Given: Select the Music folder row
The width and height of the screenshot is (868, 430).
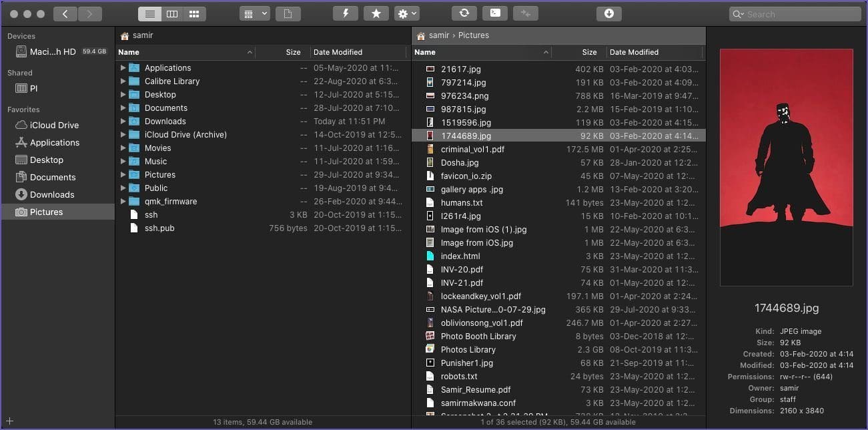Looking at the screenshot, I should (263, 161).
